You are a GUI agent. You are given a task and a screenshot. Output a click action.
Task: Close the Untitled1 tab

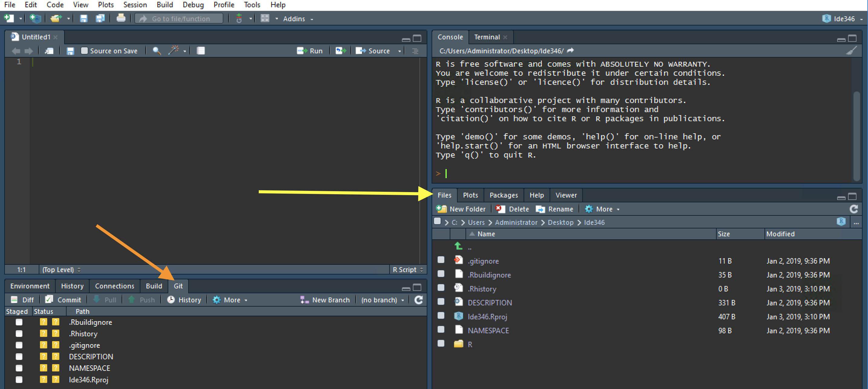pos(56,37)
